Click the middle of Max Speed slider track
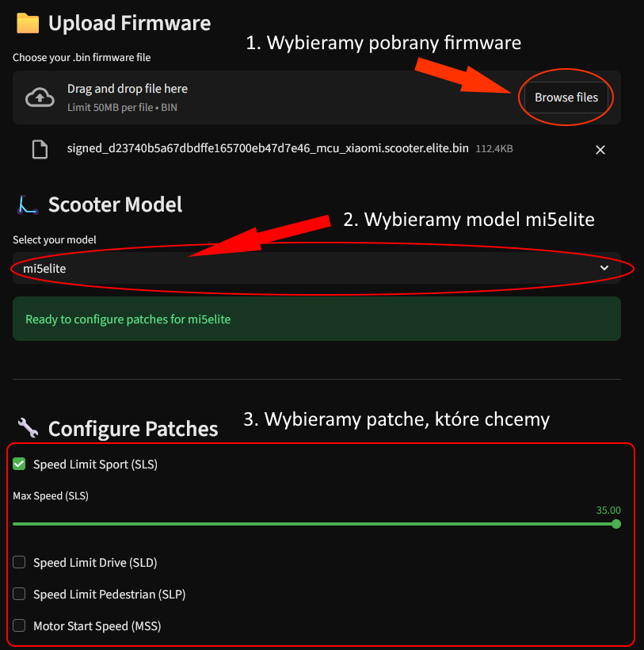 tap(314, 524)
